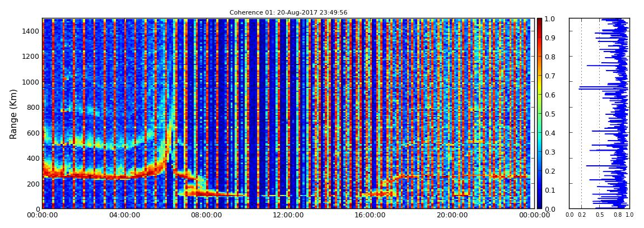Click the 1000 range tick label
The width and height of the screenshot is (644, 228).
30,82
